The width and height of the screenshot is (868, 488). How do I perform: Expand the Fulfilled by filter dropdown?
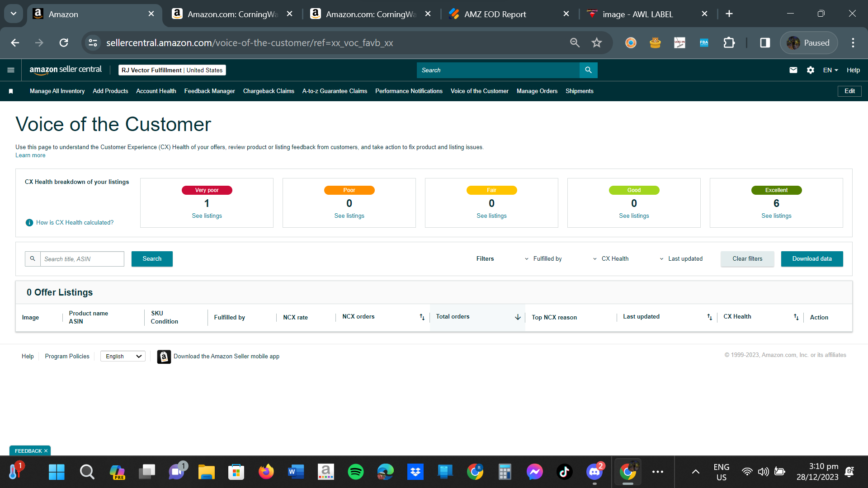tap(543, 259)
